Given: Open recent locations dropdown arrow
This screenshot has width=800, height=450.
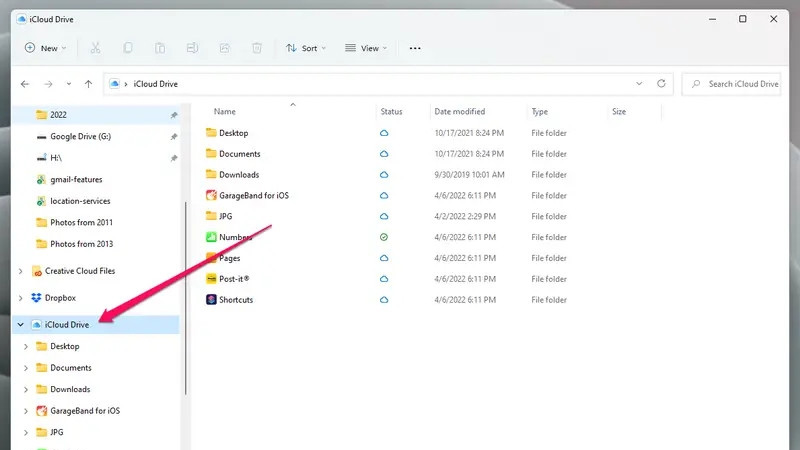Looking at the screenshot, I should [68, 84].
